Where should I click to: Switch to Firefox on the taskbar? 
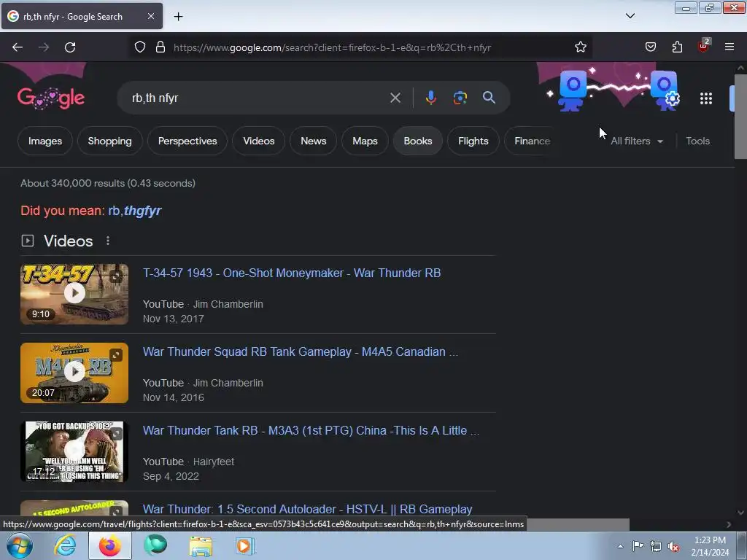110,545
